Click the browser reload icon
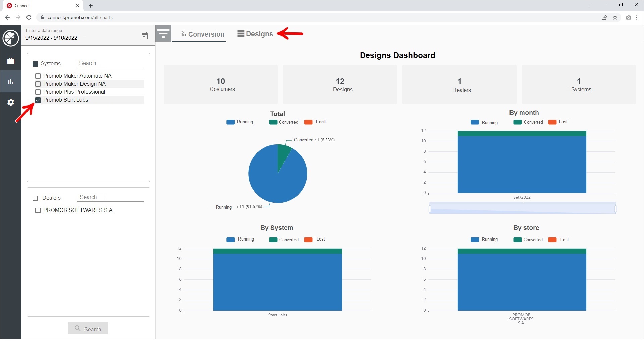Image resolution: width=644 pixels, height=341 pixels. pos(29,17)
